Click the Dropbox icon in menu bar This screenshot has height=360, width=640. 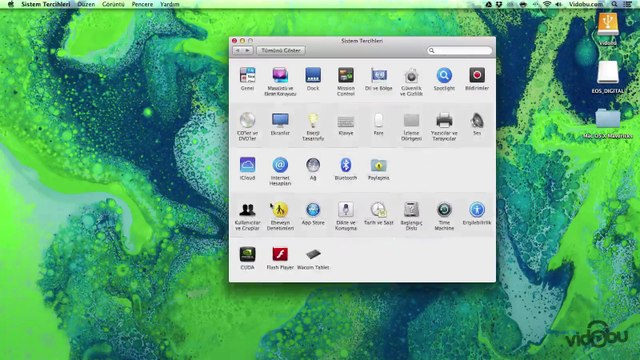click(x=499, y=4)
